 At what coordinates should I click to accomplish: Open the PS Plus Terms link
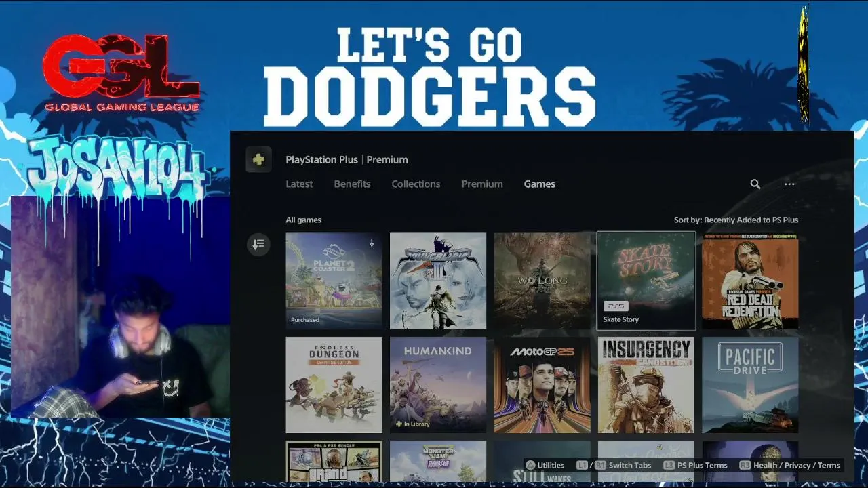(703, 465)
